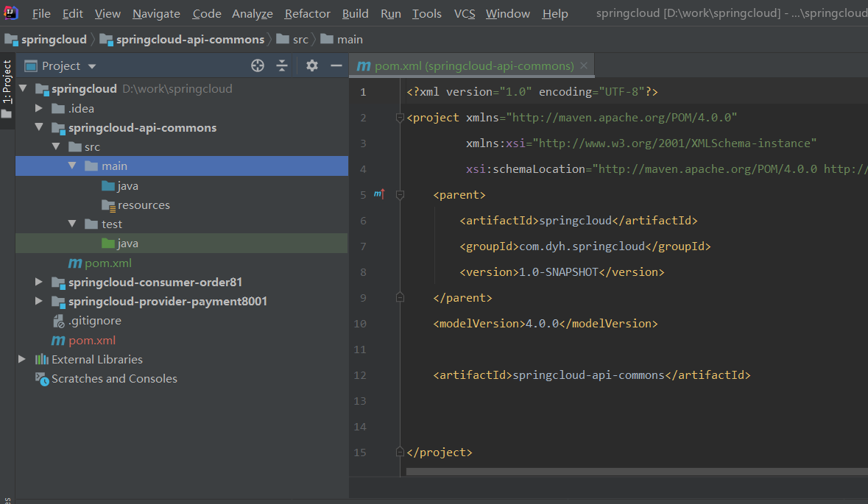The width and height of the screenshot is (868, 504).
Task: Click the Project view window icon in panel header
Action: 31,65
